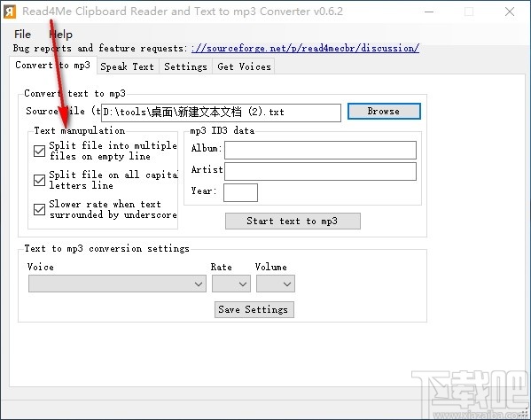Expand the Rate dropdown

[231, 284]
